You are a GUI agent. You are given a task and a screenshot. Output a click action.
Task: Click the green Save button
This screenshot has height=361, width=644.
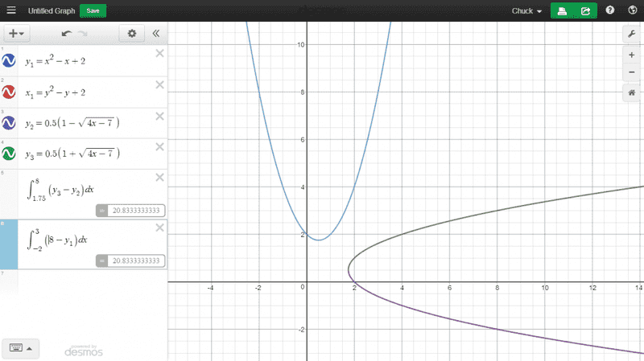pyautogui.click(x=93, y=11)
